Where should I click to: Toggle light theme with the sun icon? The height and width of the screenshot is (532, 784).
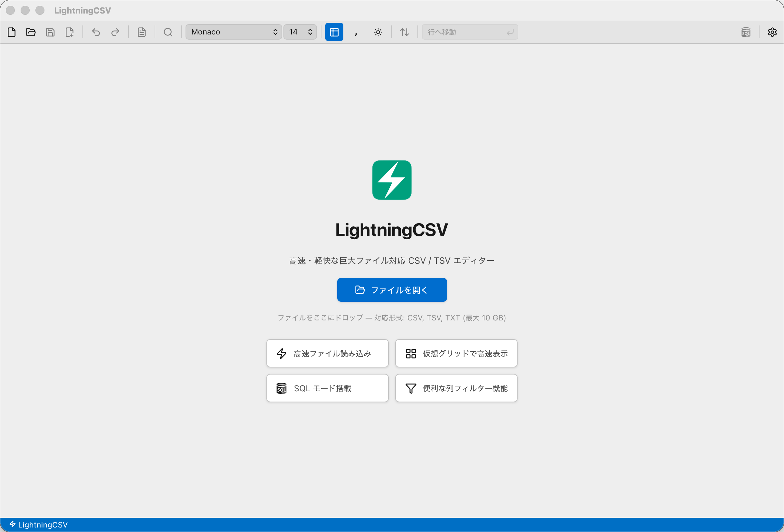(378, 32)
